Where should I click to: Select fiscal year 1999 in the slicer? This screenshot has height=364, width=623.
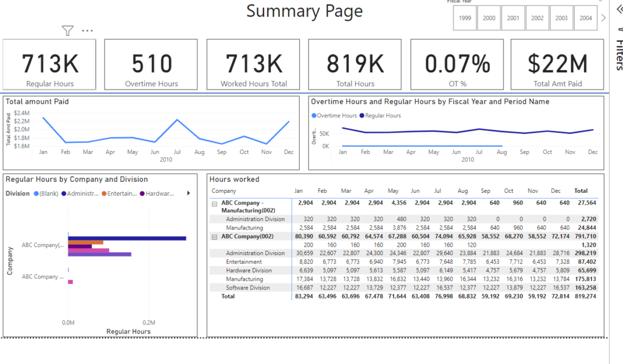(x=464, y=18)
